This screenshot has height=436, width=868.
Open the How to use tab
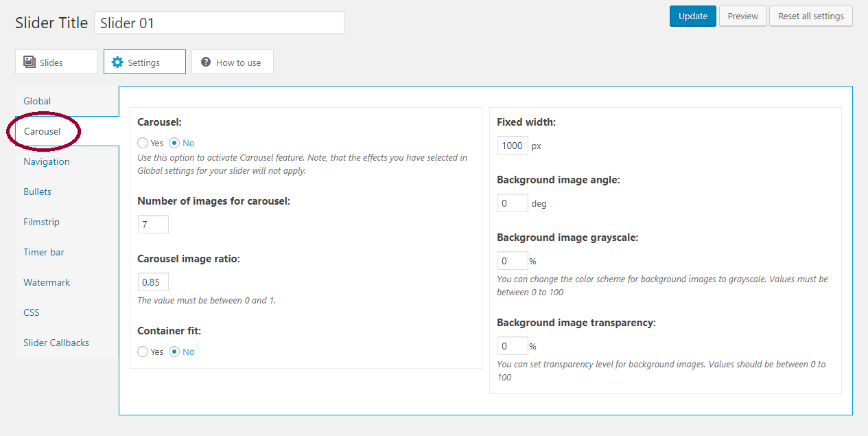(x=232, y=62)
